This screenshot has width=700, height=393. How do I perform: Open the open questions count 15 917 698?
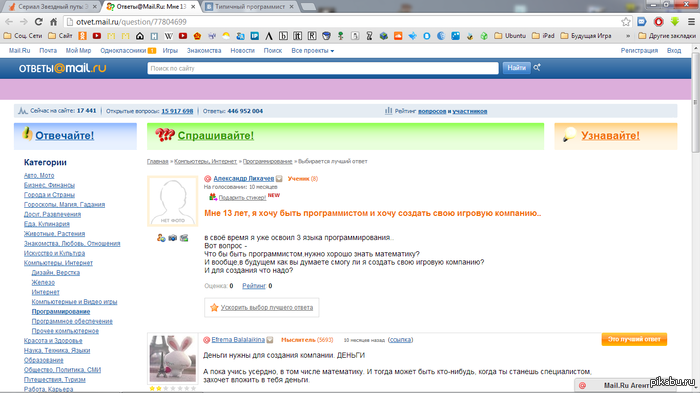click(177, 111)
